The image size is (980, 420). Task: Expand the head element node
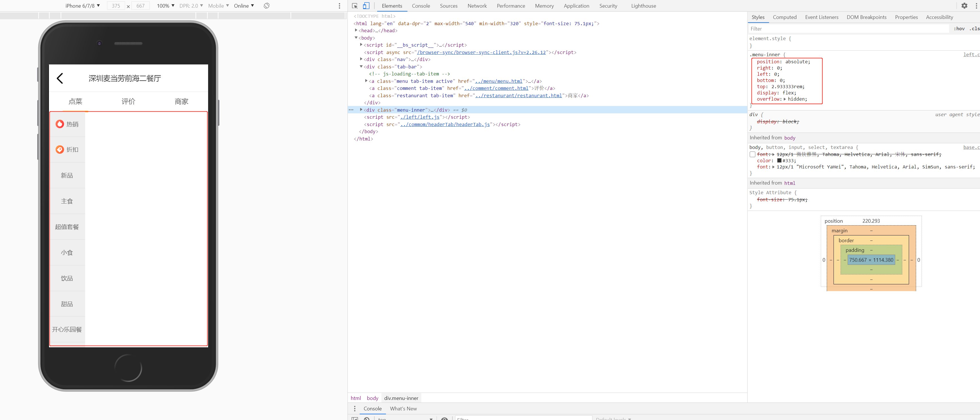356,31
